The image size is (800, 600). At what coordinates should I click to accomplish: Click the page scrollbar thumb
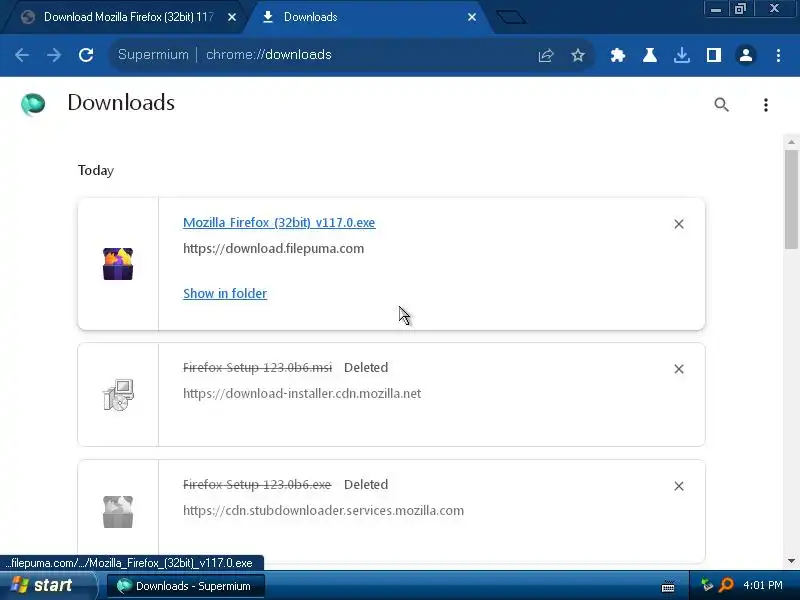click(x=791, y=199)
